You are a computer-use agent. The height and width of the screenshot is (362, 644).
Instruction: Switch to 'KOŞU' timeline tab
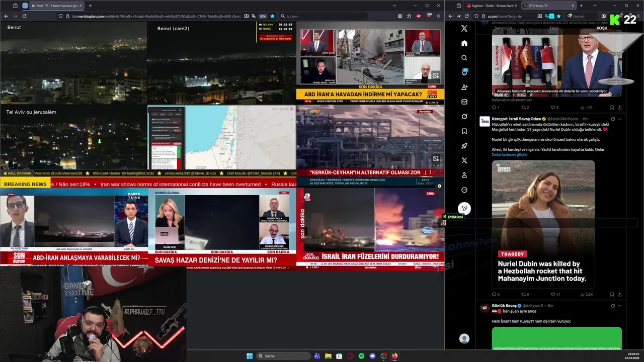point(602,28)
